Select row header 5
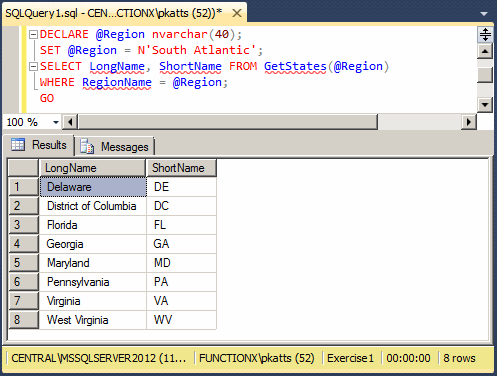497x376 pixels. 23,263
